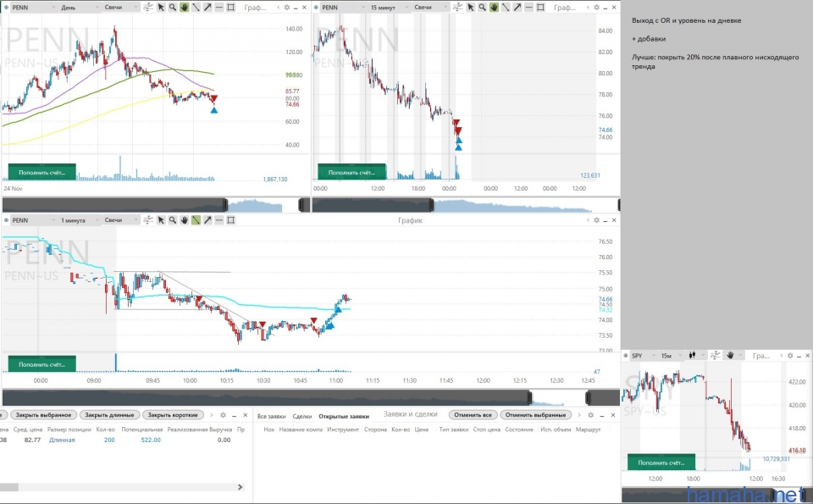813x504 pixels.
Task: Activate hand pan tool in PENN 15-minute chart
Action: pos(494,8)
